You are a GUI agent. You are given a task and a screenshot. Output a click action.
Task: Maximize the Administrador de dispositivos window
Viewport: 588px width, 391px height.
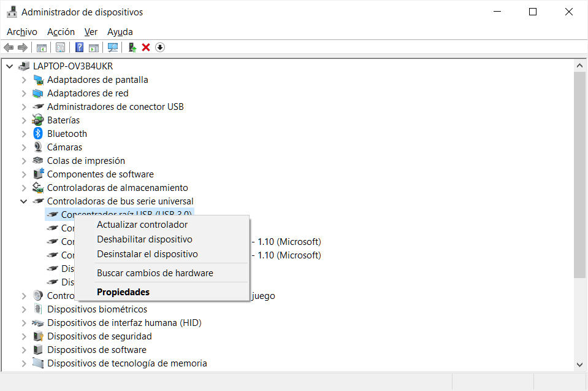tap(532, 12)
